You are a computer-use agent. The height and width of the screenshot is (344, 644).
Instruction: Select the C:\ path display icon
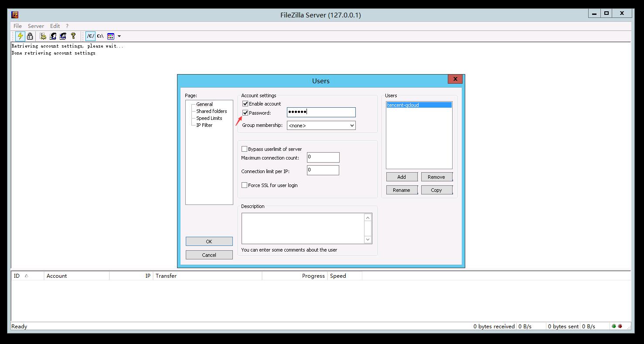pos(100,36)
